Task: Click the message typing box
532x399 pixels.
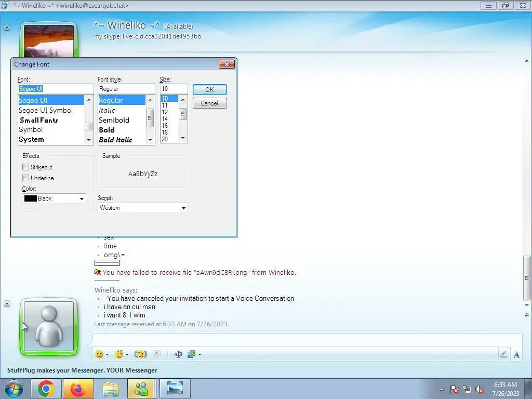Action: (x=308, y=340)
